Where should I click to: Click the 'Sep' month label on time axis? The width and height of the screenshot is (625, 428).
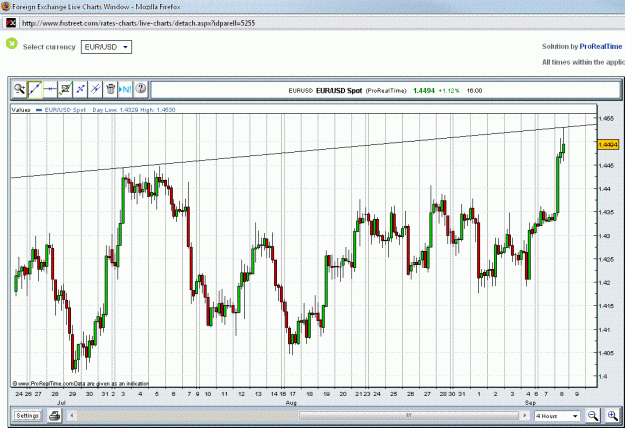pos(530,403)
